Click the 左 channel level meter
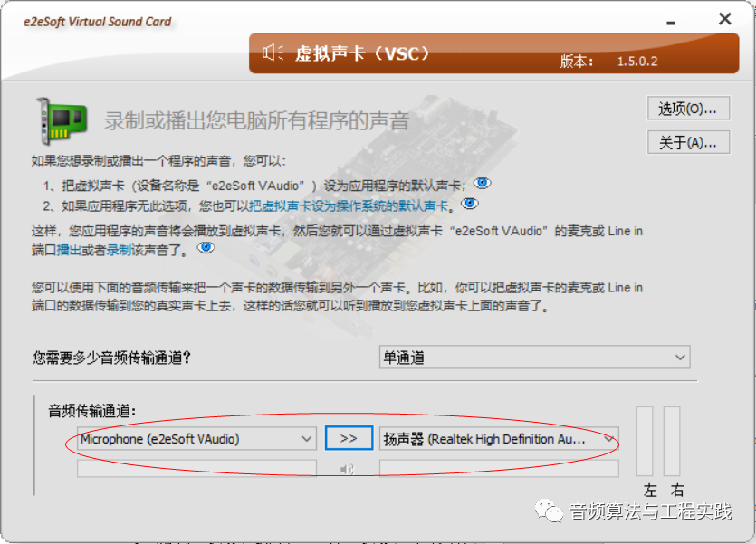 [x=645, y=442]
